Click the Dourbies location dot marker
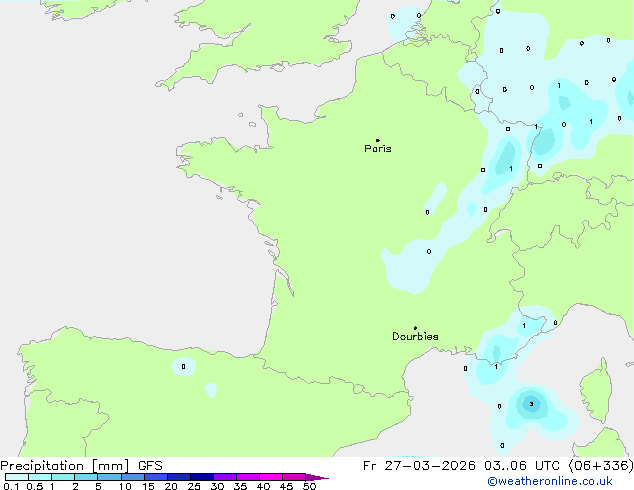 (x=415, y=328)
